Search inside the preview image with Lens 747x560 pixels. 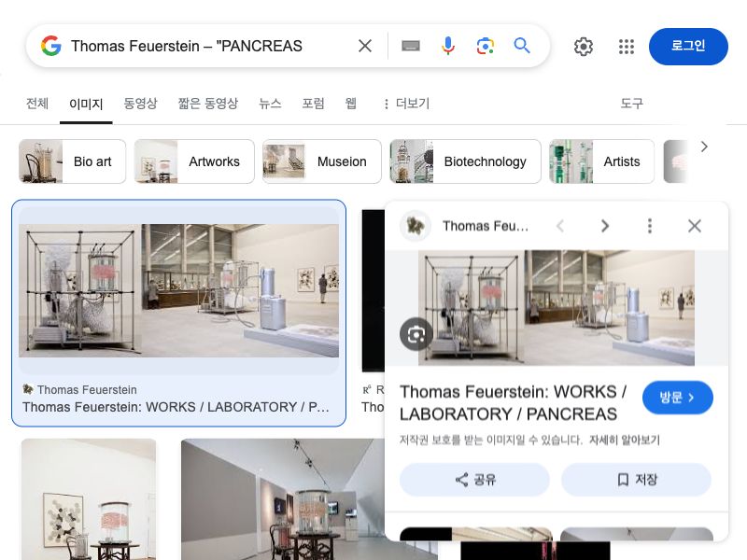click(x=416, y=334)
